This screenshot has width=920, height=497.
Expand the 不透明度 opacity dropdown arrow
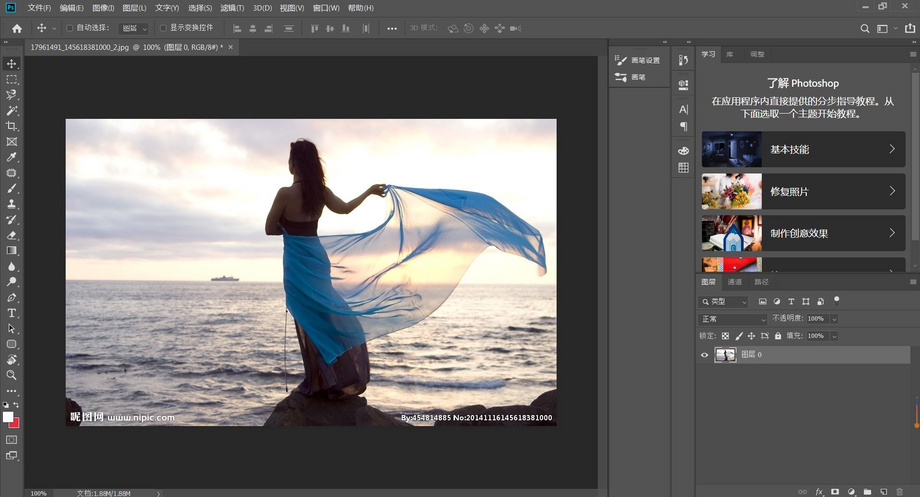pyautogui.click(x=834, y=319)
